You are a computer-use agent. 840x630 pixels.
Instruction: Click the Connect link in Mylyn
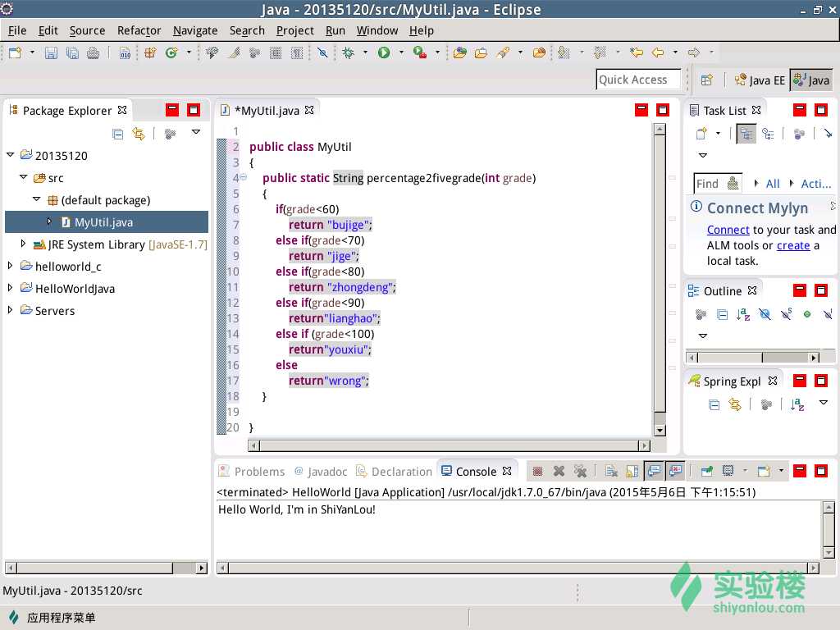pyautogui.click(x=728, y=230)
